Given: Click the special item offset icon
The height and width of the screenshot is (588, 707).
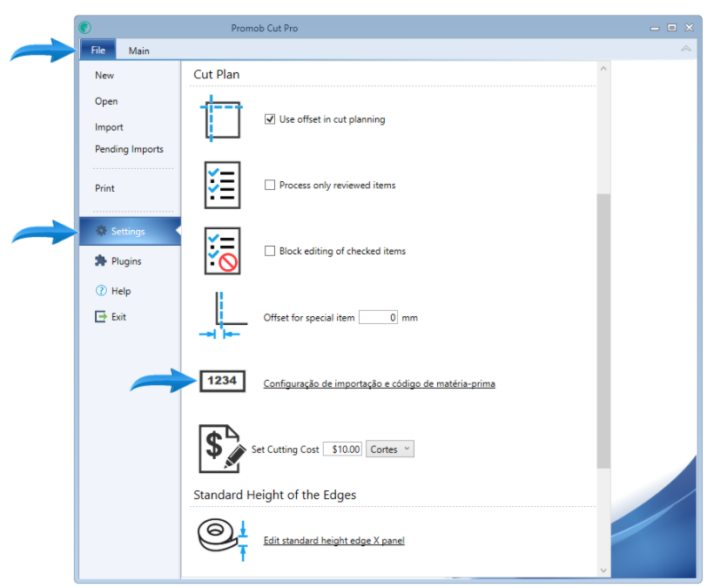Looking at the screenshot, I should [x=223, y=315].
